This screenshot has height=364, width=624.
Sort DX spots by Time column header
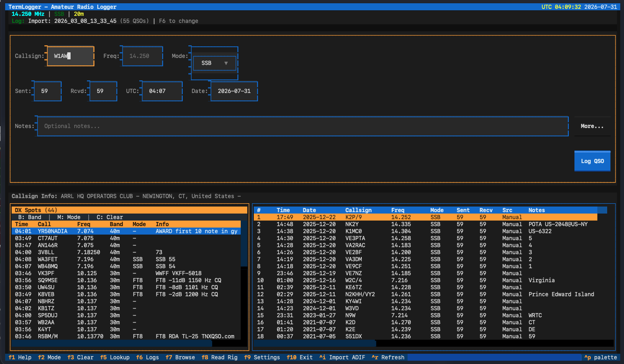[22, 224]
